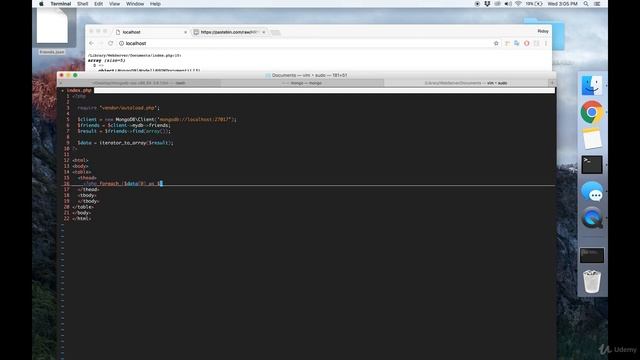
Task: Launch Google Chrome from the Dock
Action: point(591,112)
